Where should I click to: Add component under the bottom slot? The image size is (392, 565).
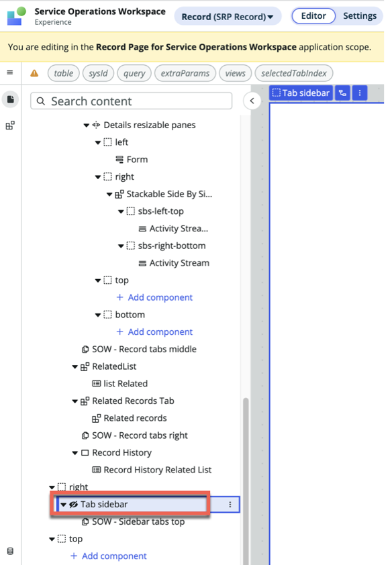[154, 331]
